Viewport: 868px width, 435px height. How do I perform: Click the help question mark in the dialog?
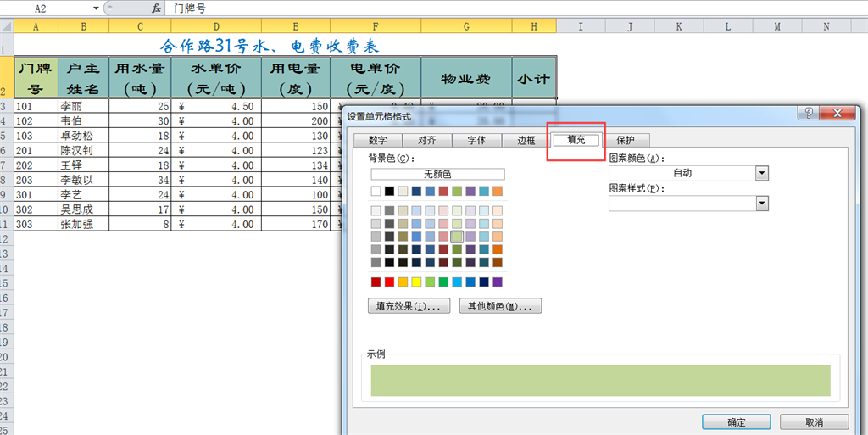[x=810, y=114]
